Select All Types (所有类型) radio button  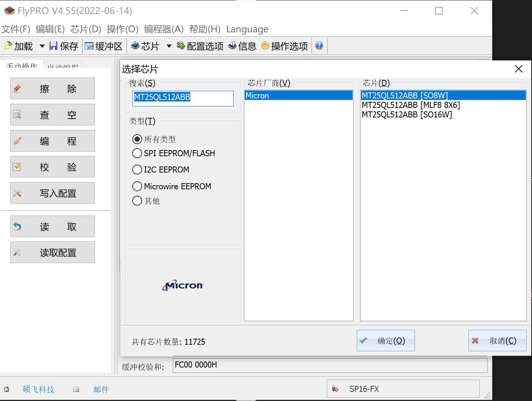click(x=137, y=139)
